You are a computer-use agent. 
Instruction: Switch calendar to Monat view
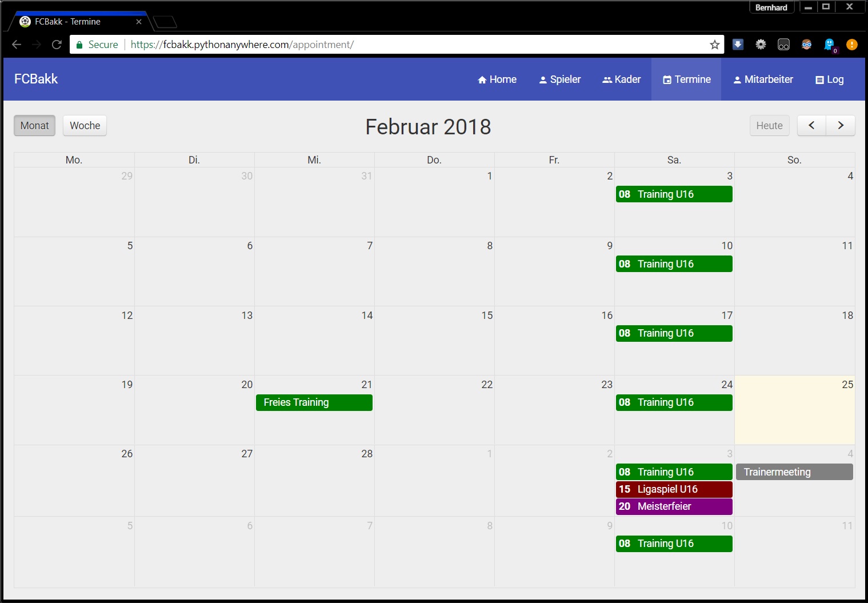[x=35, y=126]
